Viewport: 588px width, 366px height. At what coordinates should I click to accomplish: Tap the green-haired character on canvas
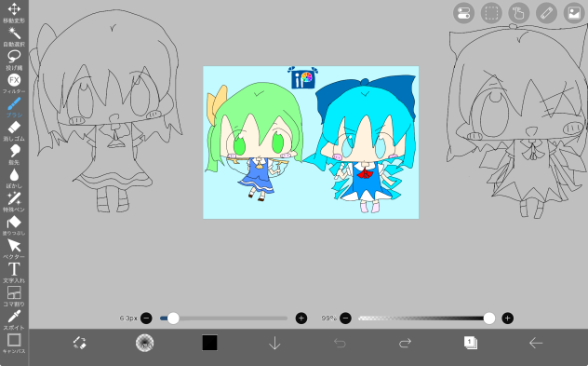coord(255,142)
